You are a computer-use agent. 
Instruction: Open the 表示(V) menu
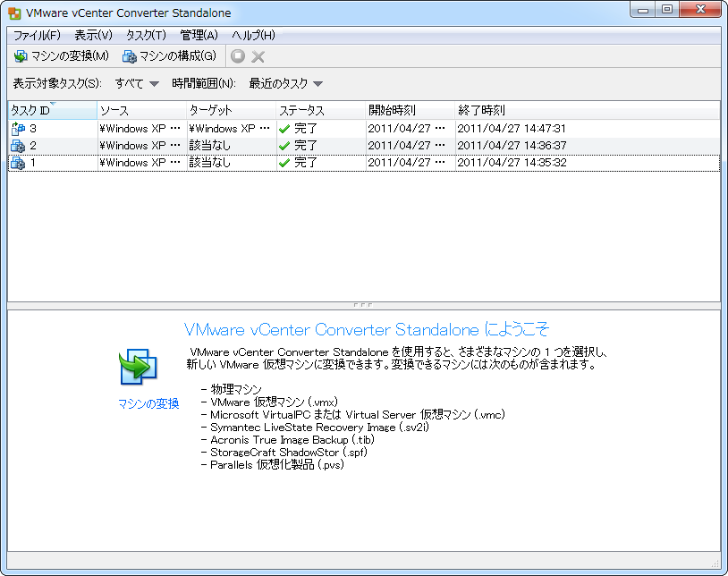[93, 35]
